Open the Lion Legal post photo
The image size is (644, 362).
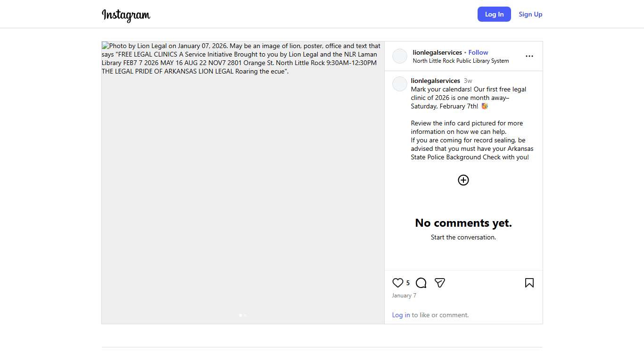point(243,189)
